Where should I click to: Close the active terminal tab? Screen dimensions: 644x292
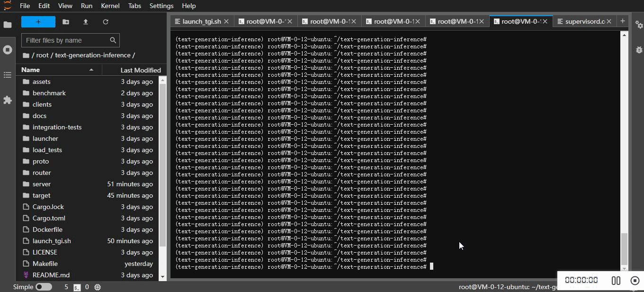click(545, 21)
